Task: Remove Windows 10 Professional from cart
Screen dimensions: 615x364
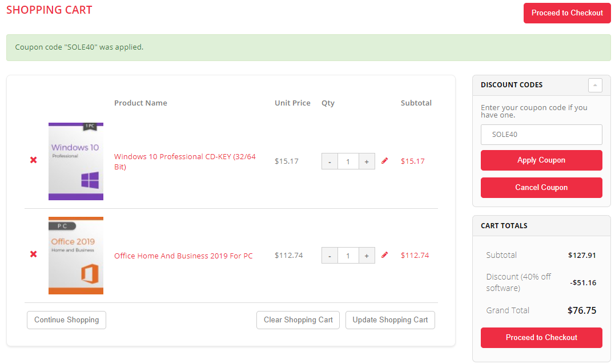Action: pos(33,160)
